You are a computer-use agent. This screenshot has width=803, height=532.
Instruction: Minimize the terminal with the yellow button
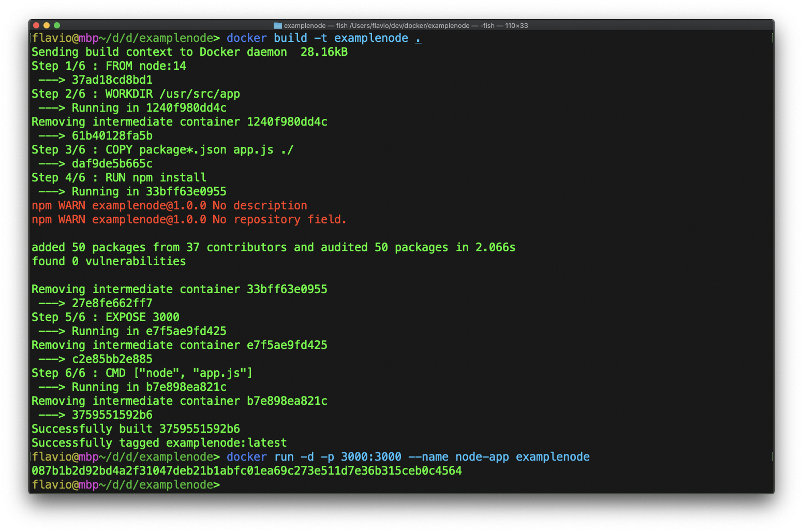47,25
